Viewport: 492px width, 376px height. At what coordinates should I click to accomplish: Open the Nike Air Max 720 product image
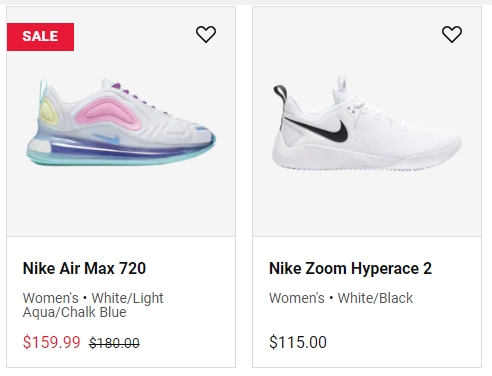[121, 122]
